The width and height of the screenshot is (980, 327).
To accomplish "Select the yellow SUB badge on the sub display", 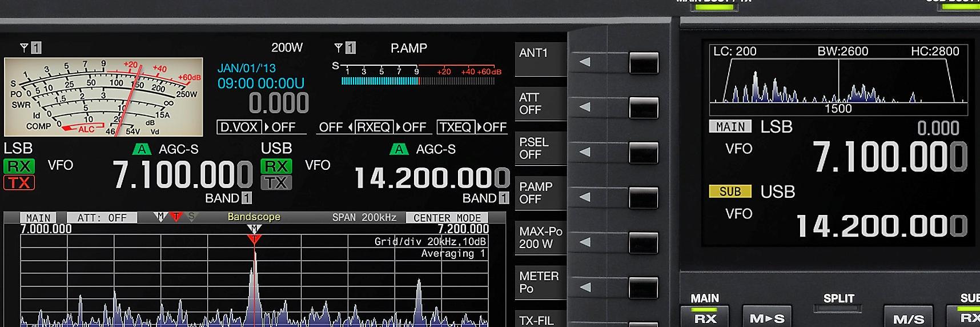I will point(730,192).
